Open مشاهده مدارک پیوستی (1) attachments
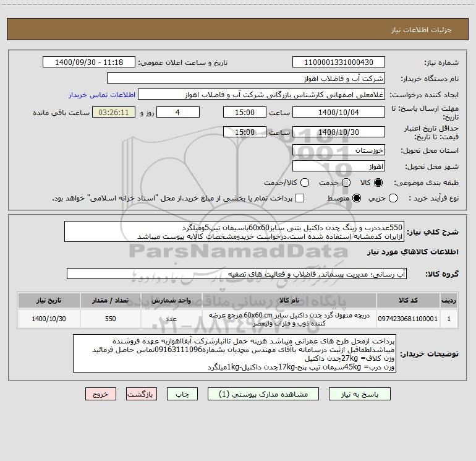The width and height of the screenshot is (476, 461). tap(263, 394)
